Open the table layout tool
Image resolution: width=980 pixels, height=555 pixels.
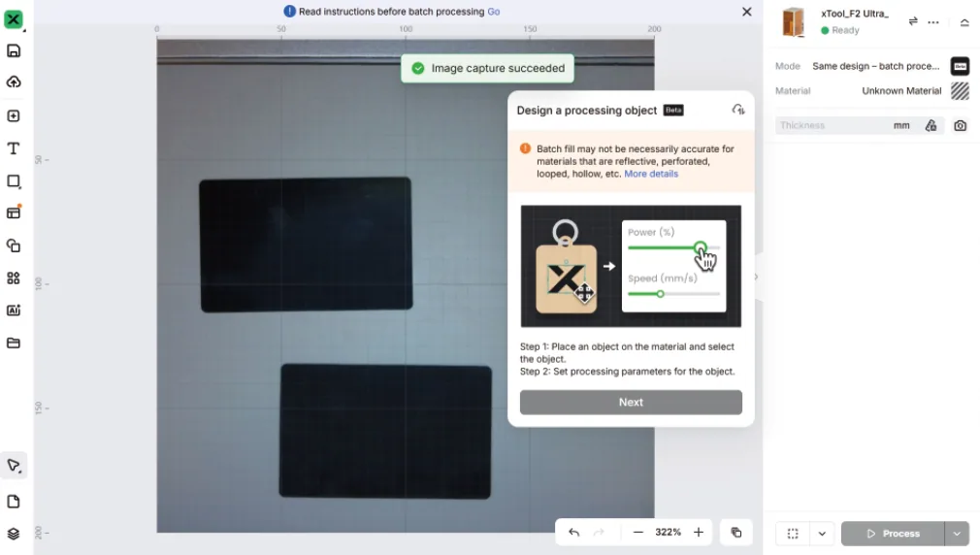[x=14, y=212]
